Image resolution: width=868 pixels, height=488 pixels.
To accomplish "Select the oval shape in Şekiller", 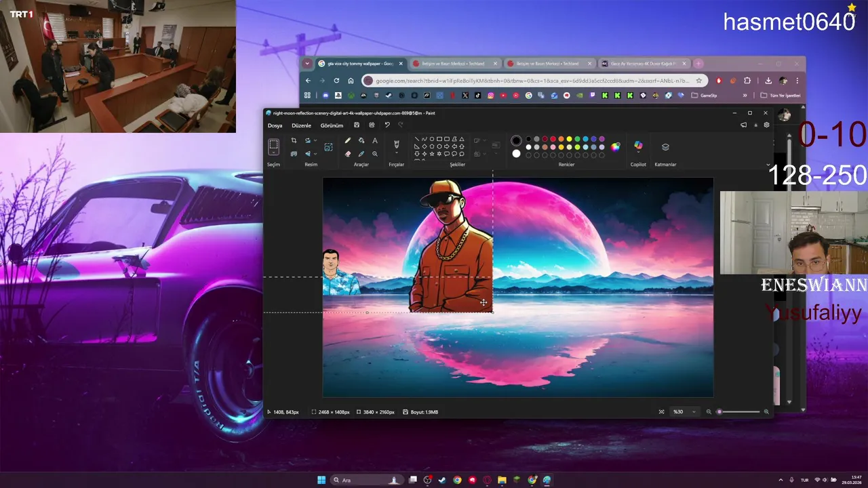I will coord(431,139).
